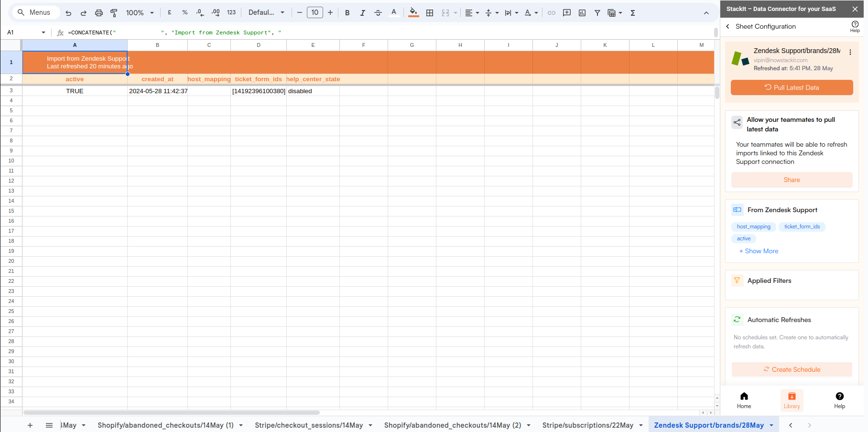
Task: Open the bottom Help tab
Action: [840, 400]
